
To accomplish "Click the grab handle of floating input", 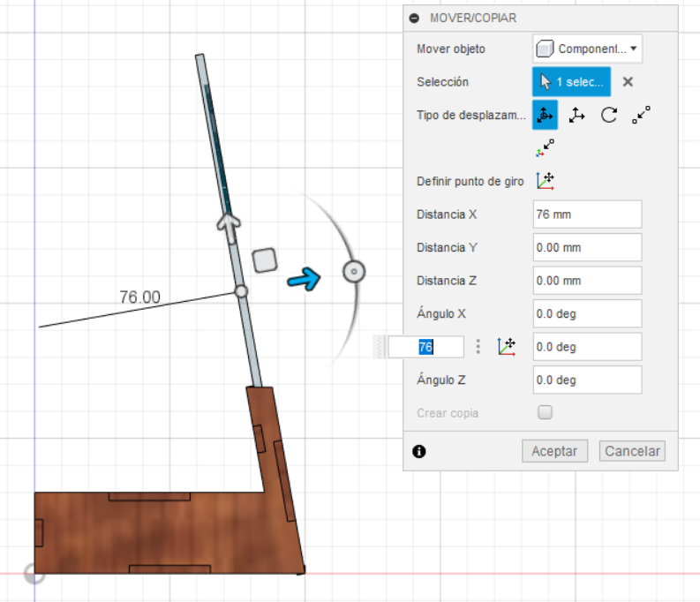I will [379, 347].
